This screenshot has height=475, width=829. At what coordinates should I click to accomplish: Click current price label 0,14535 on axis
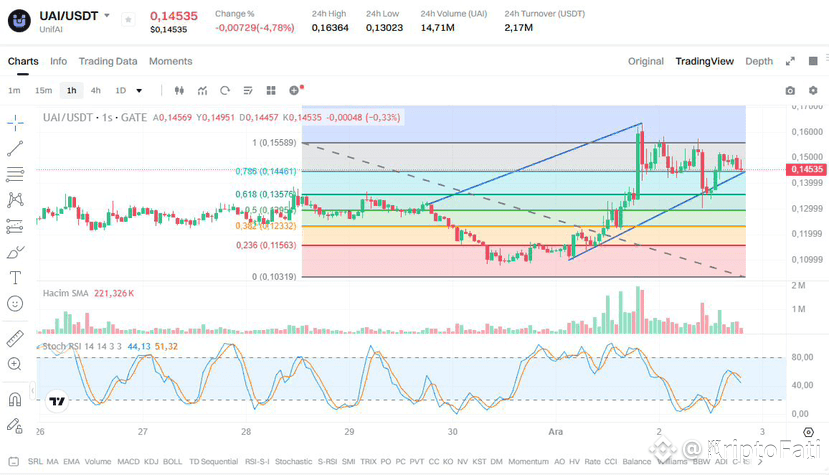(806, 169)
